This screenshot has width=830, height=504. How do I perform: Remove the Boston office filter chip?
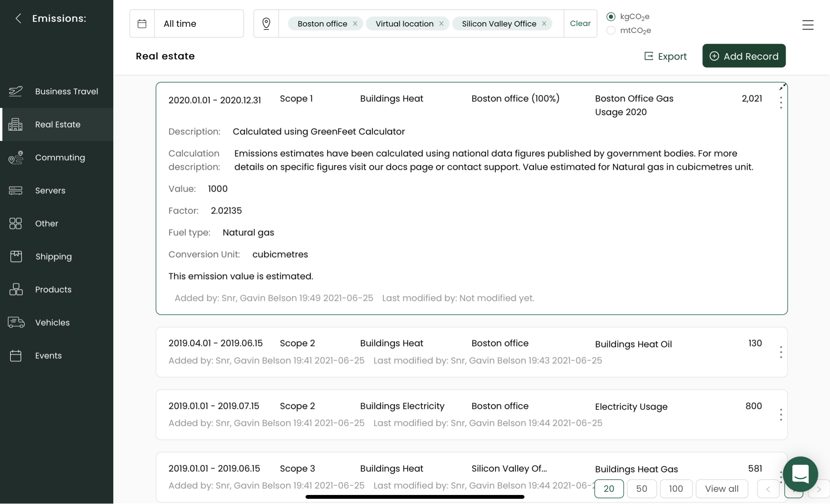tap(355, 24)
